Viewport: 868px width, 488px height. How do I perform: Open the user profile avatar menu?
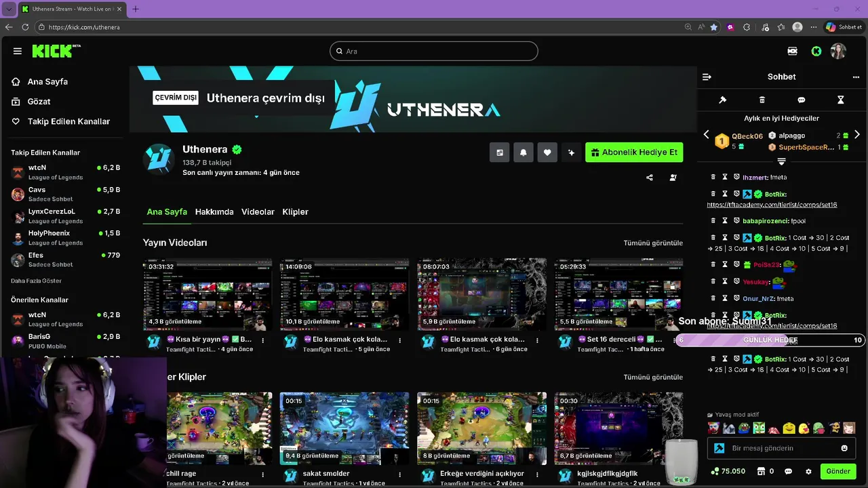pyautogui.click(x=839, y=51)
